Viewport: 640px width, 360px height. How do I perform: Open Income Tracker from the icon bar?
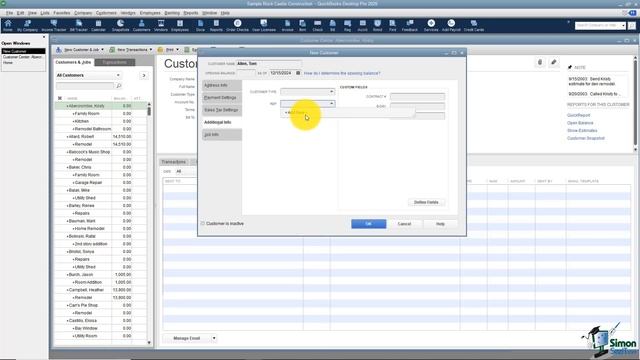(53, 25)
